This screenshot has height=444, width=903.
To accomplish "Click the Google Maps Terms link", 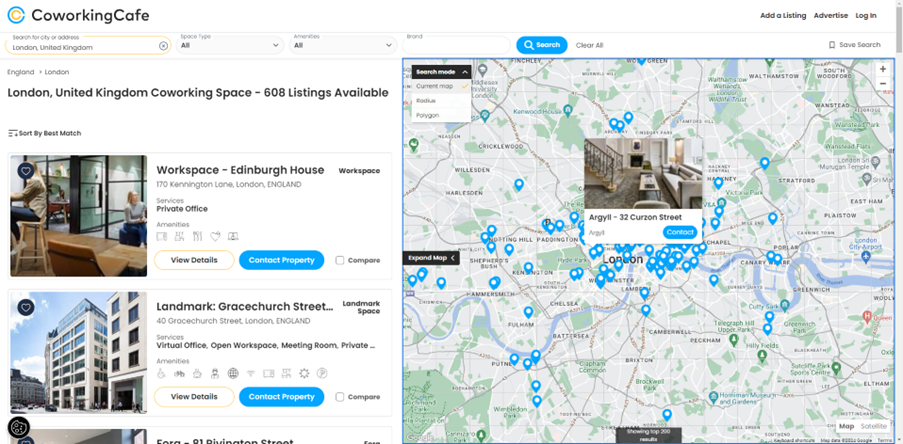I will pyautogui.click(x=884, y=440).
